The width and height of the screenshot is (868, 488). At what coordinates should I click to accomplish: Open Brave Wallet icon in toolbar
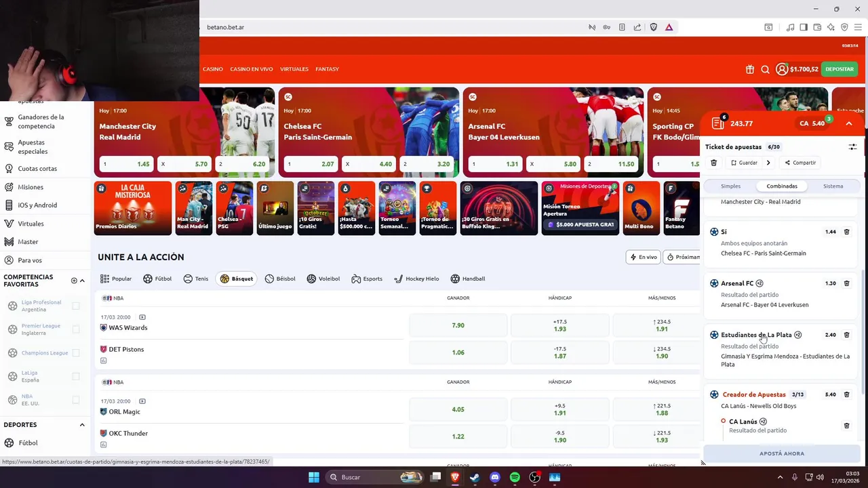tap(817, 27)
